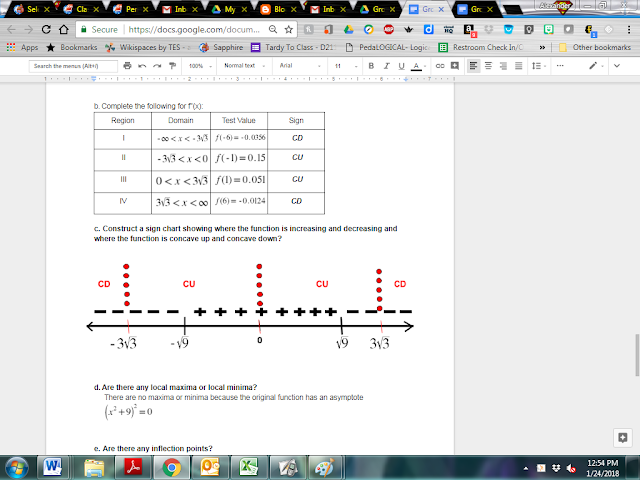Open the Bookmarks star bookmark
The height and width of the screenshot is (480, 640).
click(x=72, y=47)
